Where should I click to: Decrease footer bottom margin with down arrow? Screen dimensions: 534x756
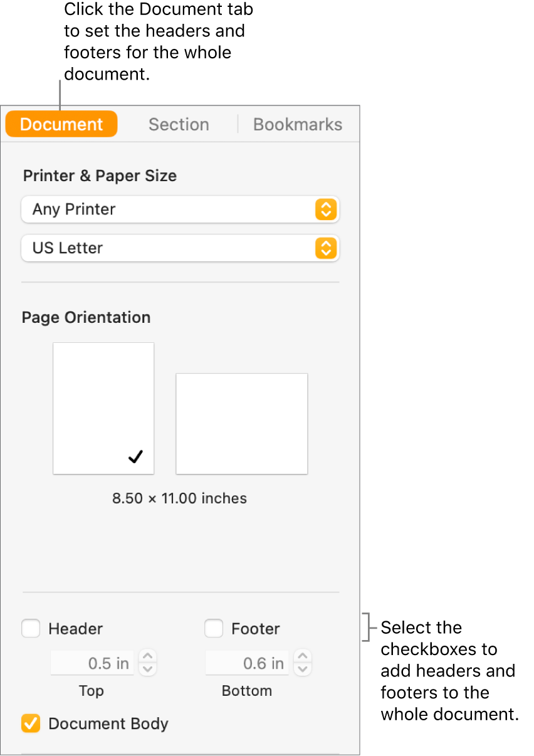tap(303, 669)
